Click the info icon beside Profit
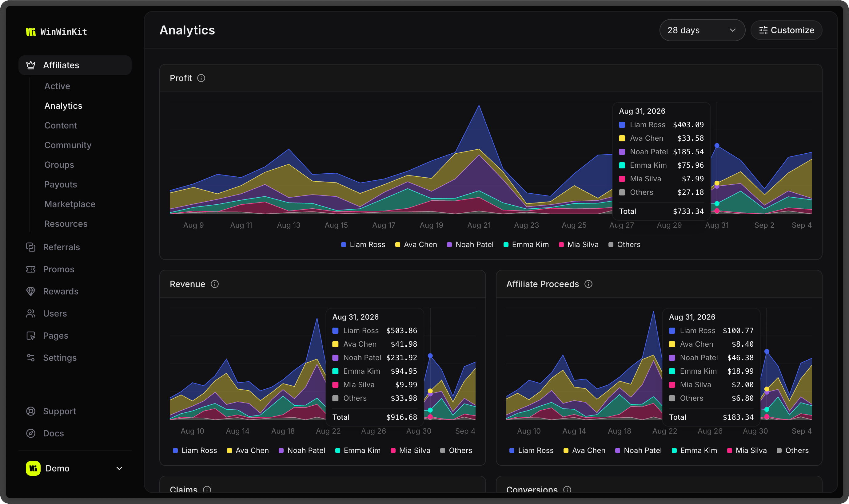849x504 pixels. 201,78
